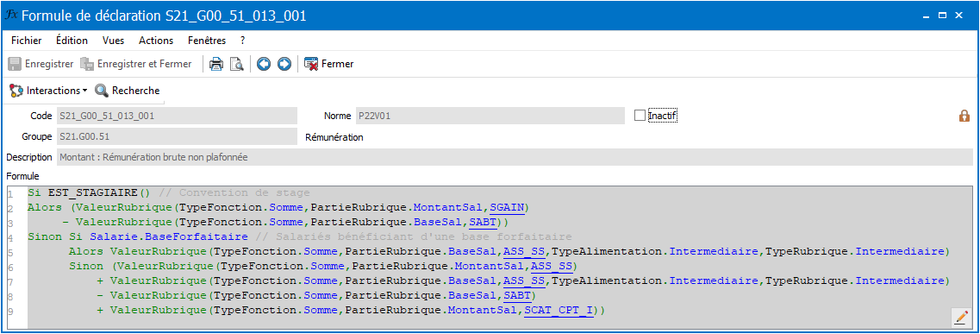
Task: Open the Édition menu
Action: point(72,40)
